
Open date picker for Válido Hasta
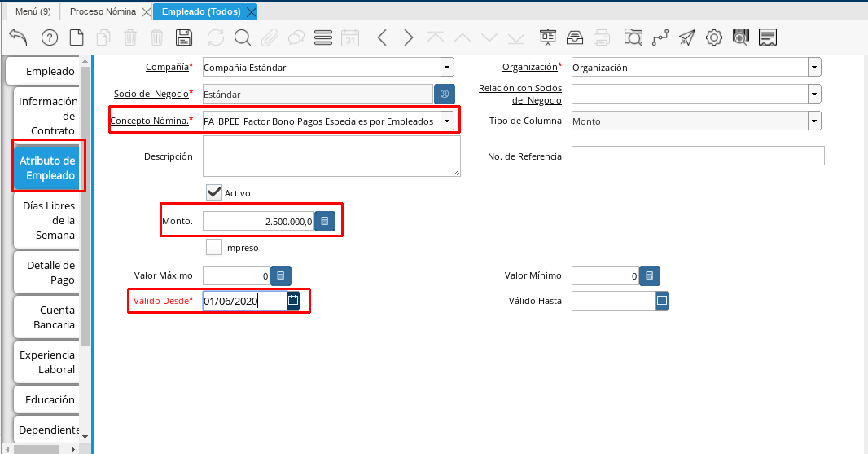pos(662,301)
